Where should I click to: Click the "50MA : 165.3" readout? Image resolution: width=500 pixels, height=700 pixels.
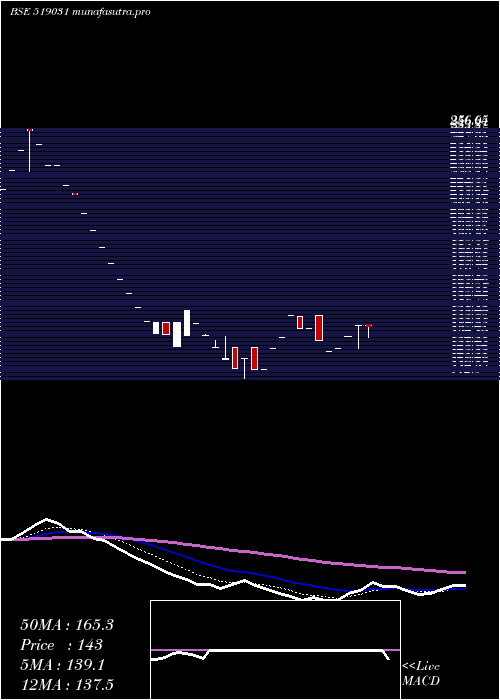[x=67, y=625]
